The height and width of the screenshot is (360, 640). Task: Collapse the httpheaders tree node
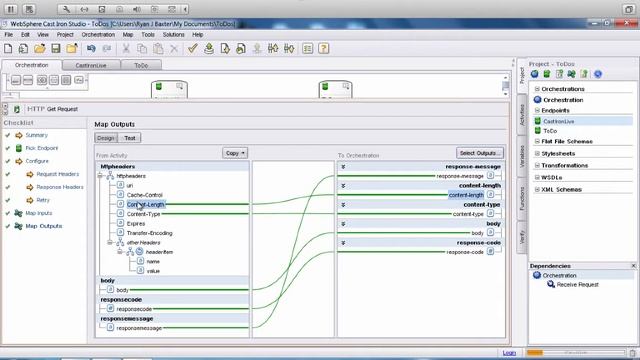(x=100, y=176)
